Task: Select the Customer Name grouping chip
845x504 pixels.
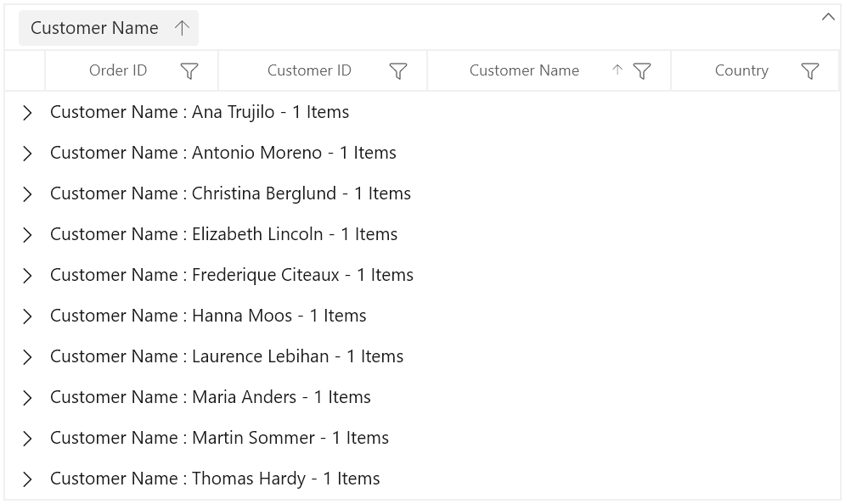Action: coord(109,28)
